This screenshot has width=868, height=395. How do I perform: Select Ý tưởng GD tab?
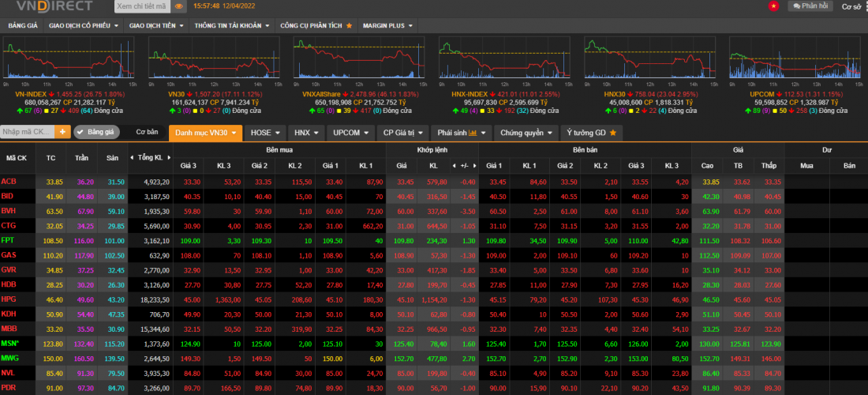tap(592, 133)
